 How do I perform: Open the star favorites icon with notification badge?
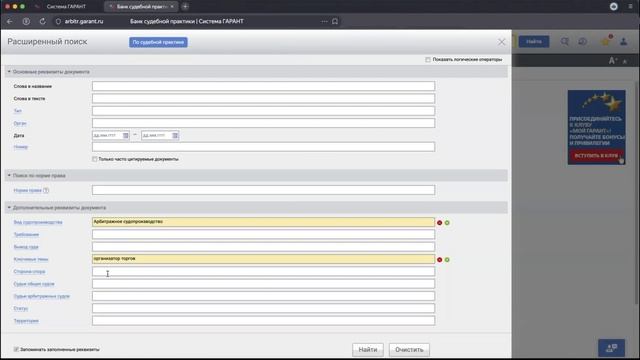pos(605,41)
